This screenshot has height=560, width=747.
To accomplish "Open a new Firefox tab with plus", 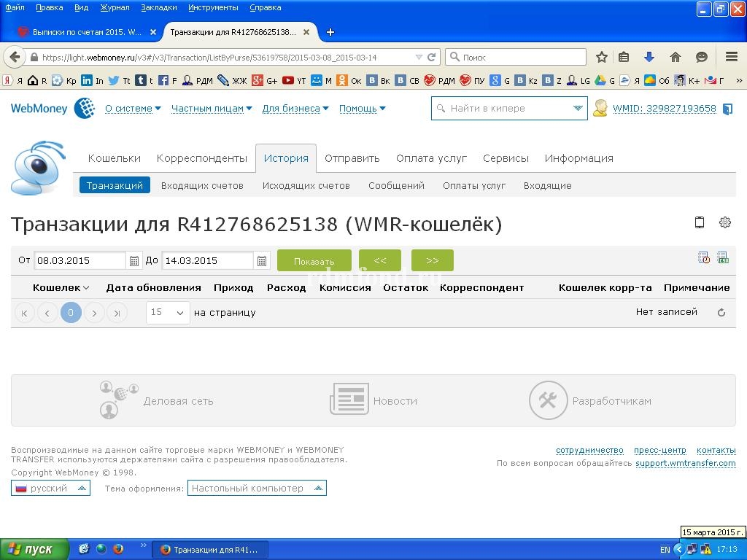I will [330, 32].
